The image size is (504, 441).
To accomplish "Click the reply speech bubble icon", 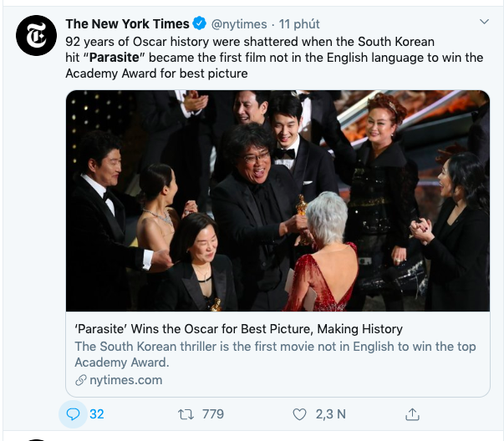I will (73, 413).
